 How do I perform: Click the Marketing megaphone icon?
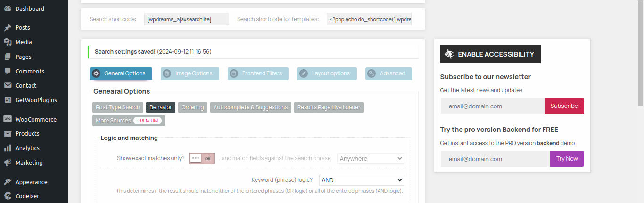(x=8, y=162)
